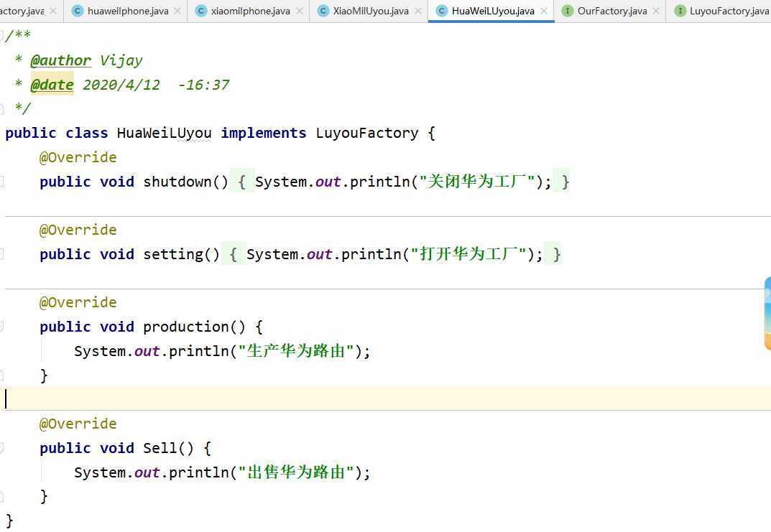Click the @author Javadoc tag
Screen dimensions: 771x532
[x=60, y=60]
